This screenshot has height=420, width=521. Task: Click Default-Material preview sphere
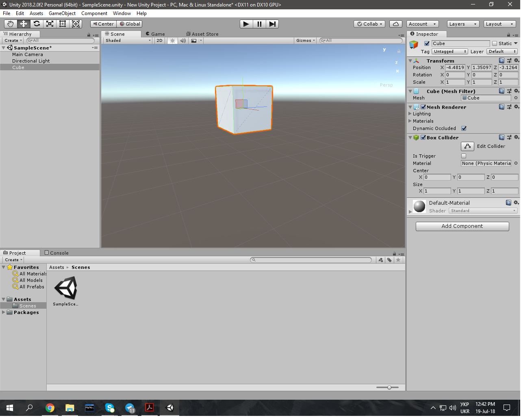tap(419, 206)
